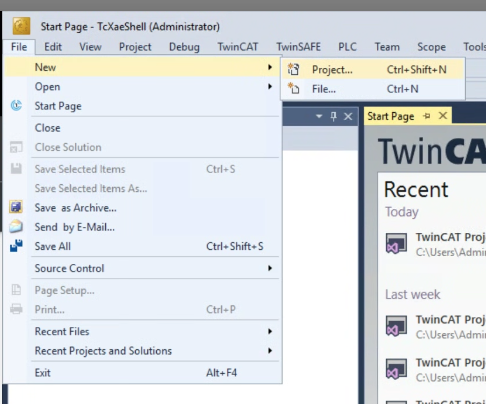Click the Recent heading text

coord(416,189)
